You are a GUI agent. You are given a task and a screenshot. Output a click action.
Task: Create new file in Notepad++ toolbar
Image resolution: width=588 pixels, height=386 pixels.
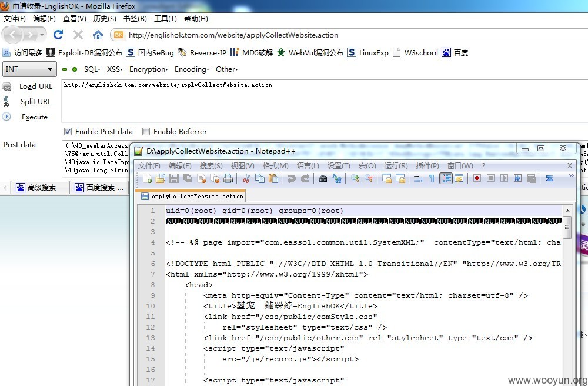point(148,178)
